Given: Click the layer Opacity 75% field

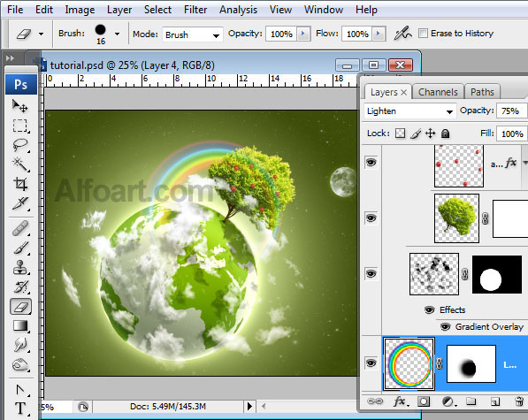Looking at the screenshot, I should 511,111.
